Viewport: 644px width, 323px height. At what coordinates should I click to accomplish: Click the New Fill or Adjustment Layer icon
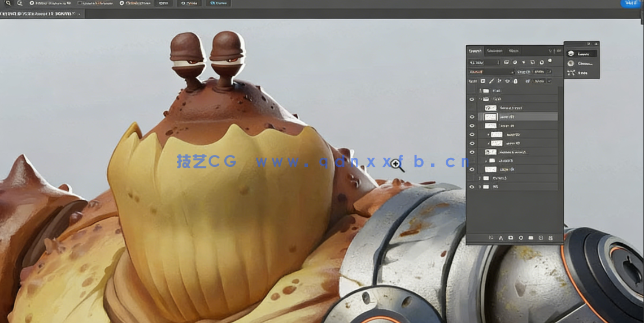pyautogui.click(x=521, y=238)
